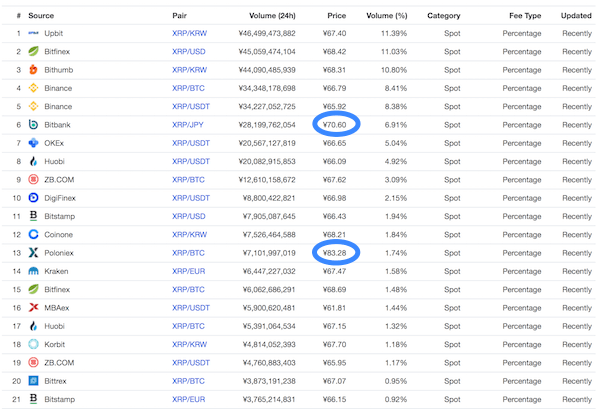The image size is (600, 409).
Task: Click the Bitbank logo in row 6
Action: click(33, 125)
